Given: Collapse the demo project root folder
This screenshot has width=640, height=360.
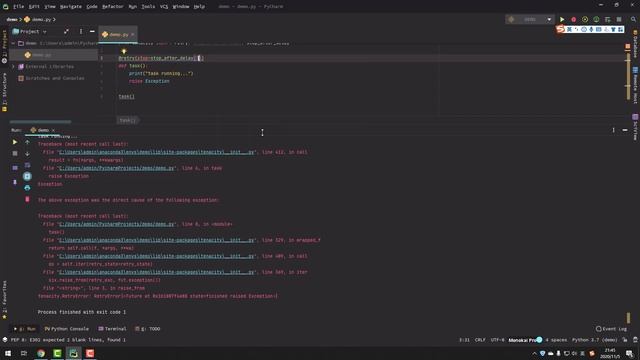Looking at the screenshot, I should click(x=13, y=43).
